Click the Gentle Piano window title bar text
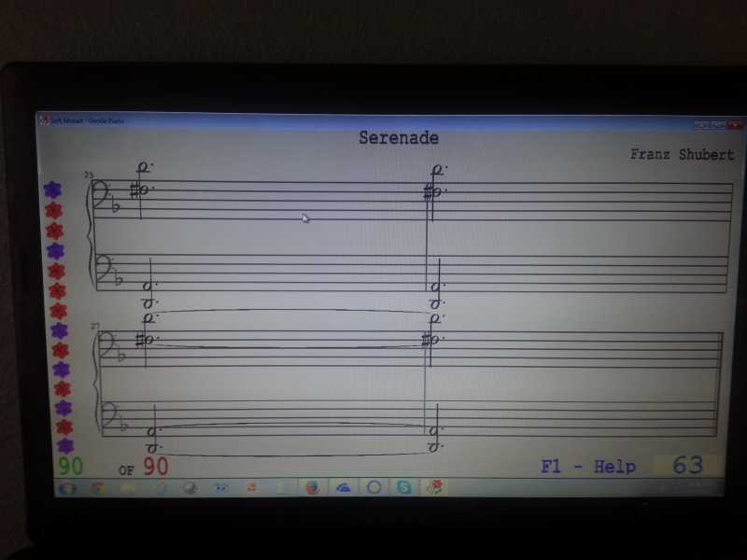 (x=88, y=120)
